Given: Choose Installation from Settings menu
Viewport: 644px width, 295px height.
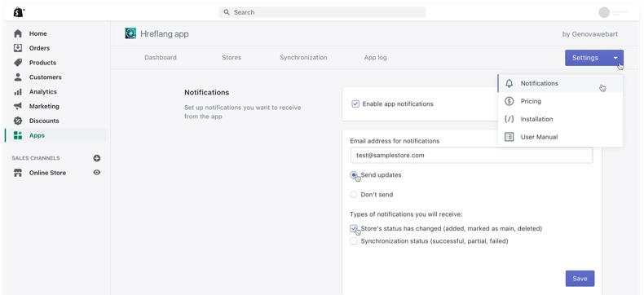Looking at the screenshot, I should tap(560, 119).
